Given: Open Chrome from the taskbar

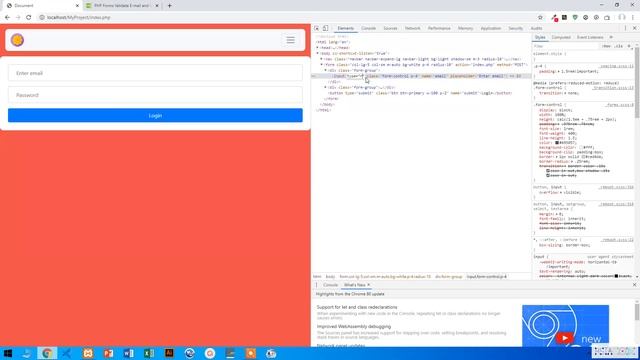Looking at the screenshot, I should [x=47, y=353].
